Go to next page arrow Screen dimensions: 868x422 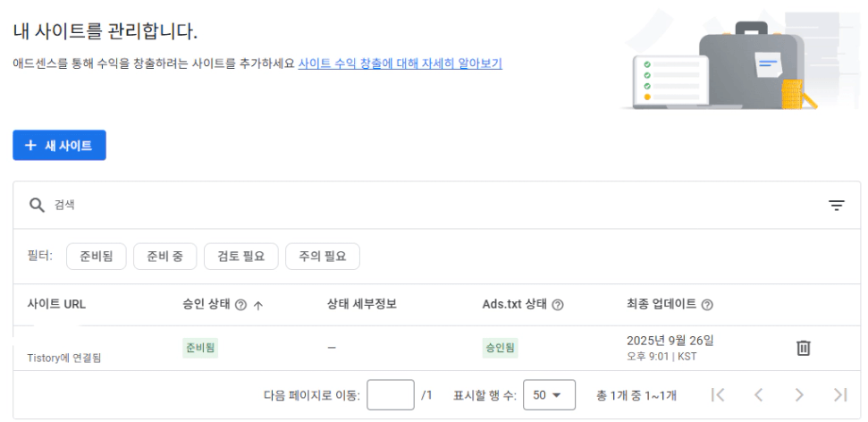(x=799, y=394)
